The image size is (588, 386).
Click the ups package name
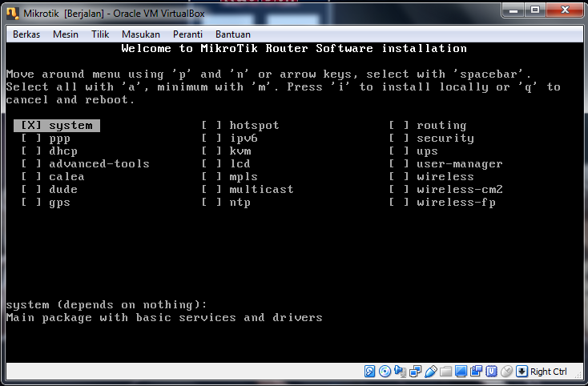[x=427, y=152]
